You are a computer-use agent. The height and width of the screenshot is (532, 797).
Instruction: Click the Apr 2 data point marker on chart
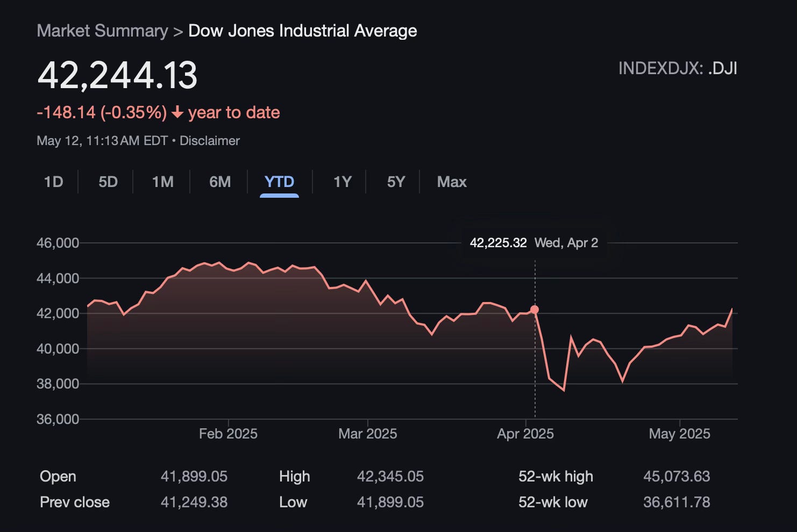pos(535,310)
